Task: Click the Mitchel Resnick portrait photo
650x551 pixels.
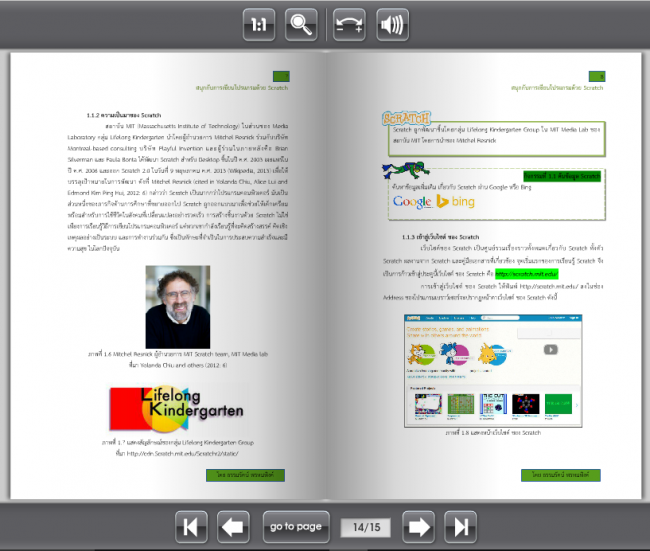Action: (178, 307)
